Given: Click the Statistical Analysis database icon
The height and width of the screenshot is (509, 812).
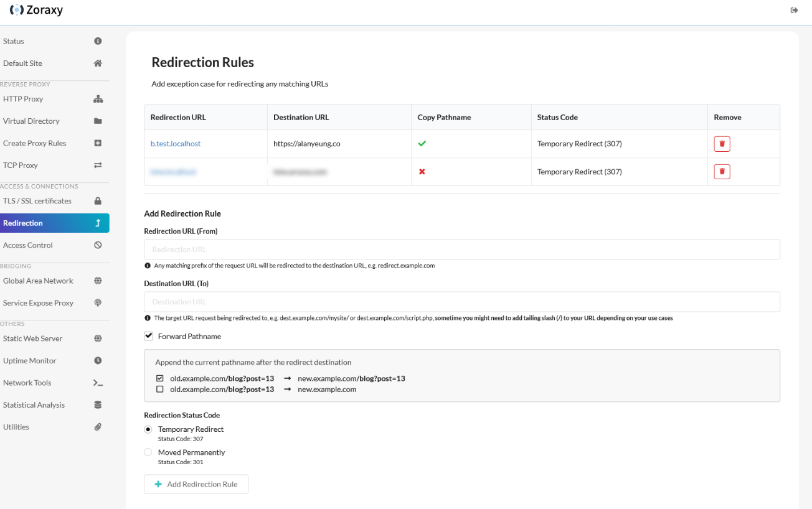Looking at the screenshot, I should pos(98,405).
